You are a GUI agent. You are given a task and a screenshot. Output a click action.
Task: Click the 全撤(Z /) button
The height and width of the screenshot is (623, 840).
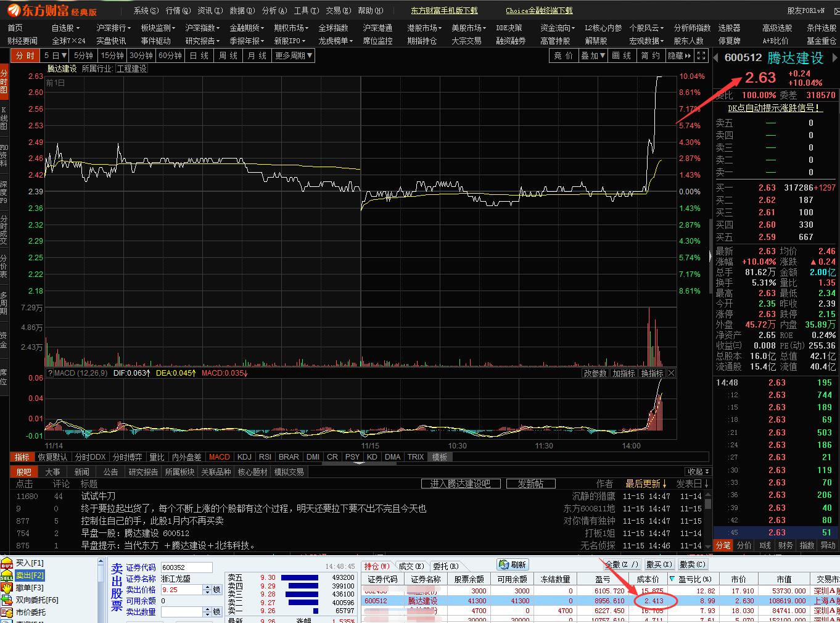[x=621, y=564]
